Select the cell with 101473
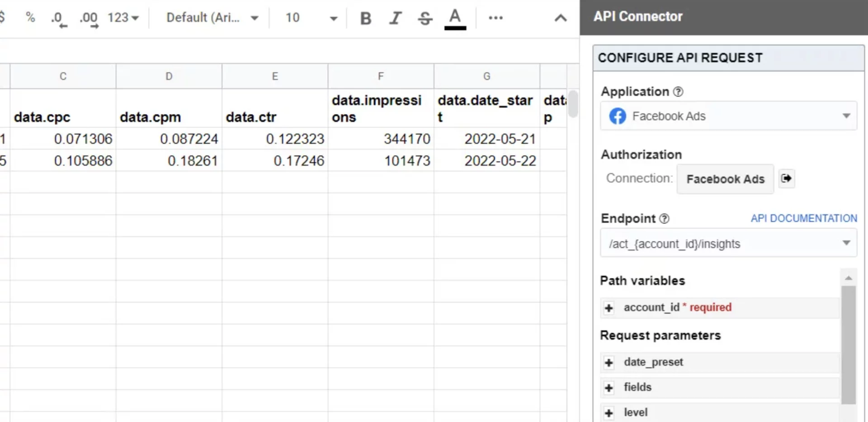The width and height of the screenshot is (868, 422). [x=381, y=160]
